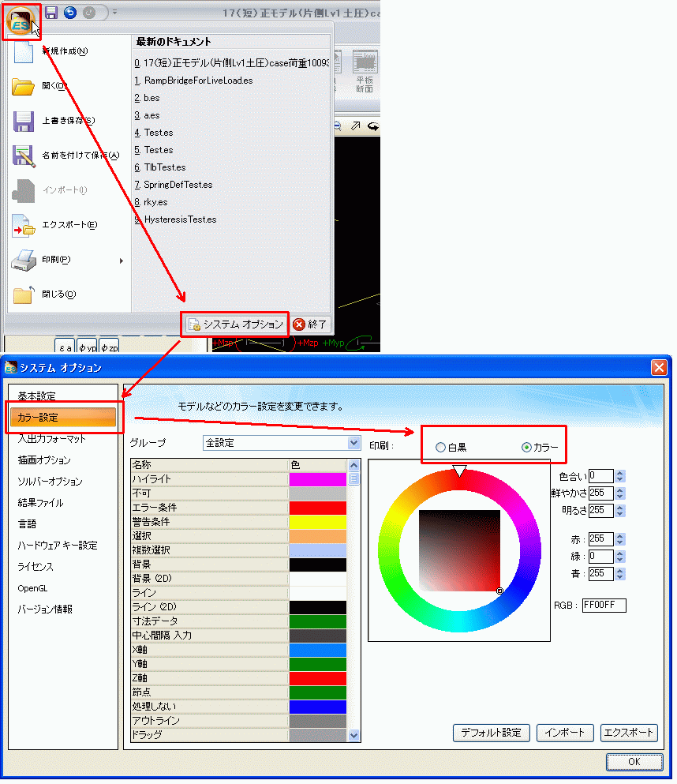Screen dimensions: 677x784
Task: Click the 色合い value field
Action: point(600,475)
